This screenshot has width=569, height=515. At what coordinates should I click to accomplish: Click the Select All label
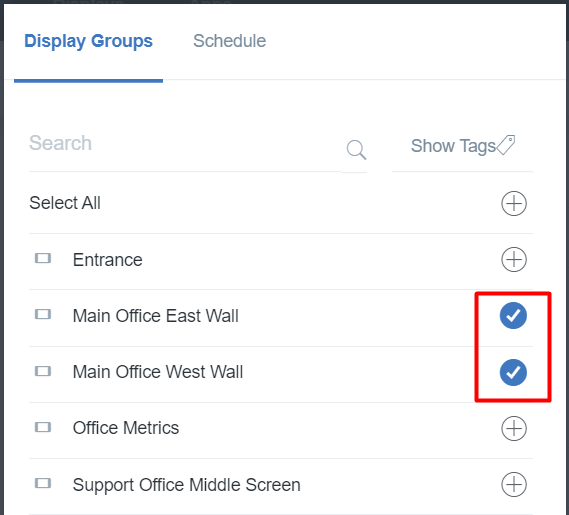[65, 203]
